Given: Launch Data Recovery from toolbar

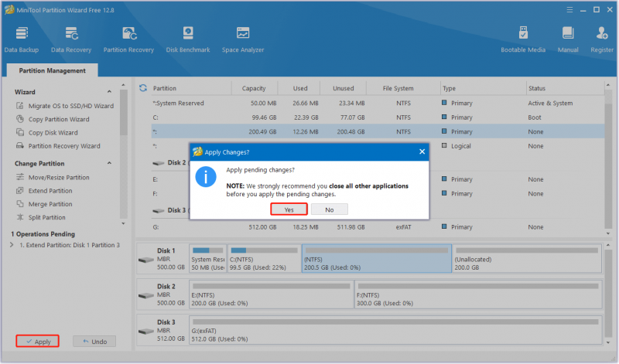Looking at the screenshot, I should point(71,39).
